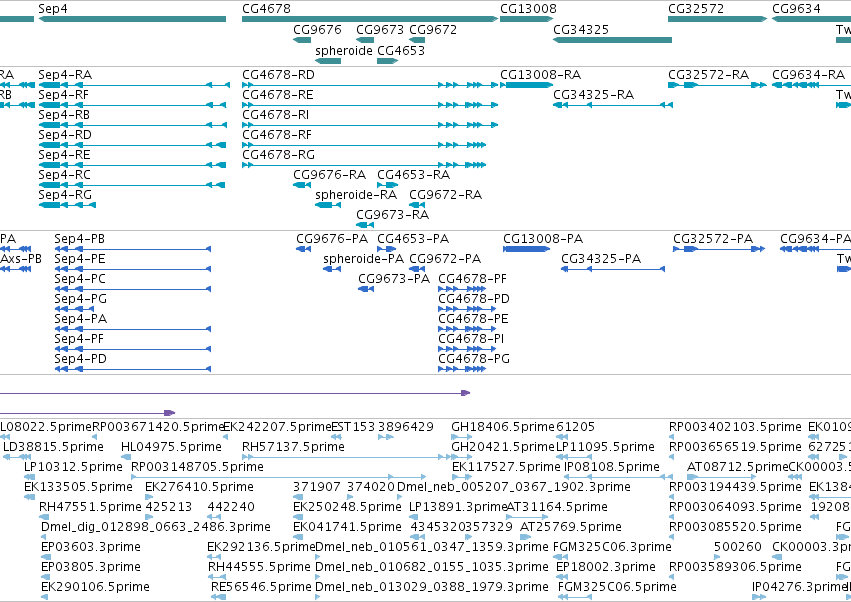The width and height of the screenshot is (851, 602).
Task: Select the GH18406.5prime EST label
Action: pos(503,427)
